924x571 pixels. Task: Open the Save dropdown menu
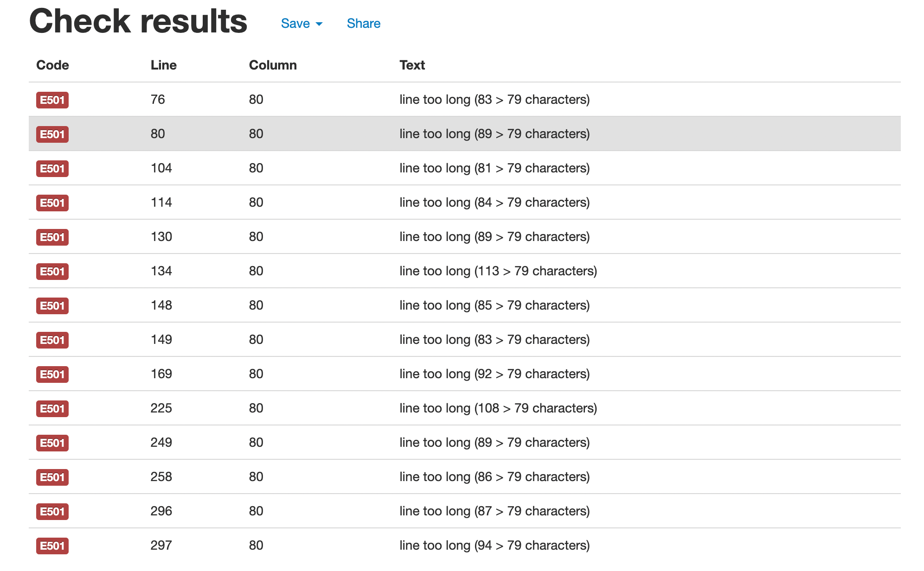[x=302, y=24]
